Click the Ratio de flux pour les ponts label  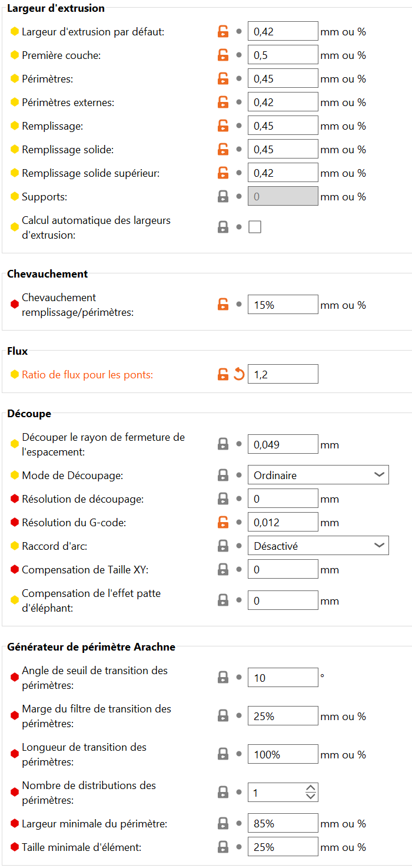tap(87, 374)
